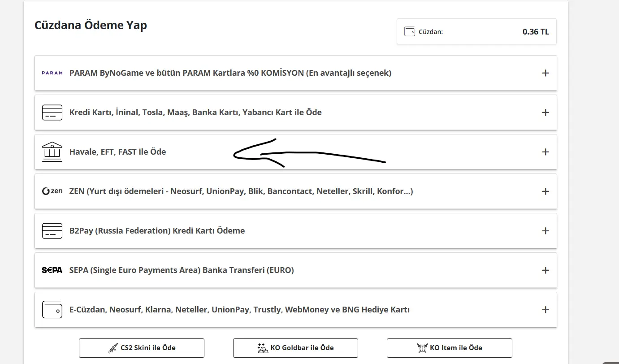Expand Havale, EFT, FAST plus sign
This screenshot has height=364, width=619.
point(545,152)
